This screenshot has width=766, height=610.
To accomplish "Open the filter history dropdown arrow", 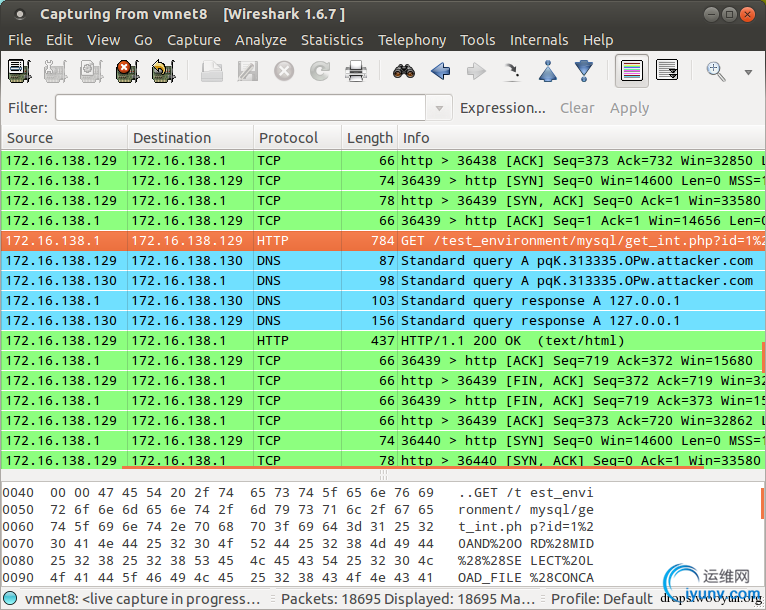I will (439, 108).
